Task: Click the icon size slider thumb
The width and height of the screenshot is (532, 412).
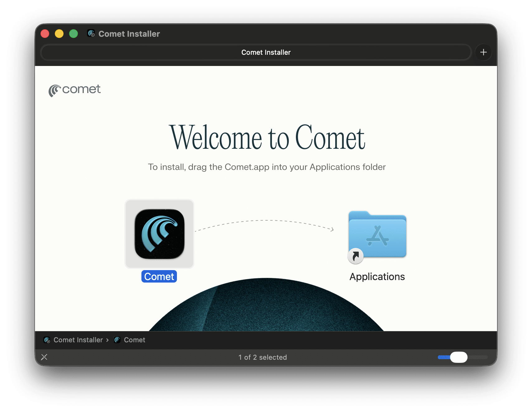Action: (458, 357)
